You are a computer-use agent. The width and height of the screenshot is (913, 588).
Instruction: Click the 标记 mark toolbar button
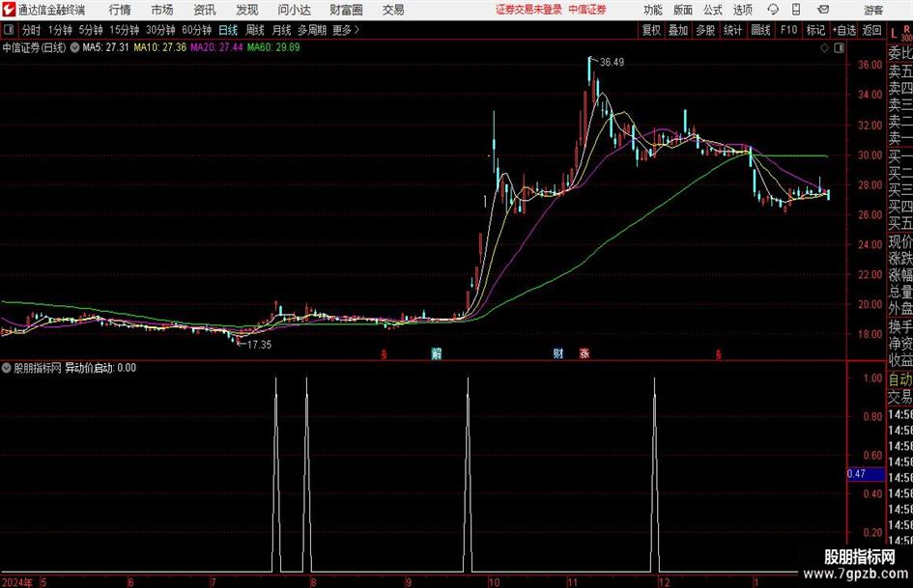[x=815, y=30]
